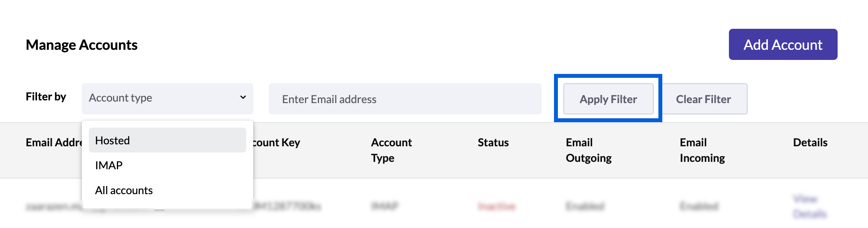This screenshot has height=228, width=868.
Task: Click the Add Account button
Action: click(782, 44)
